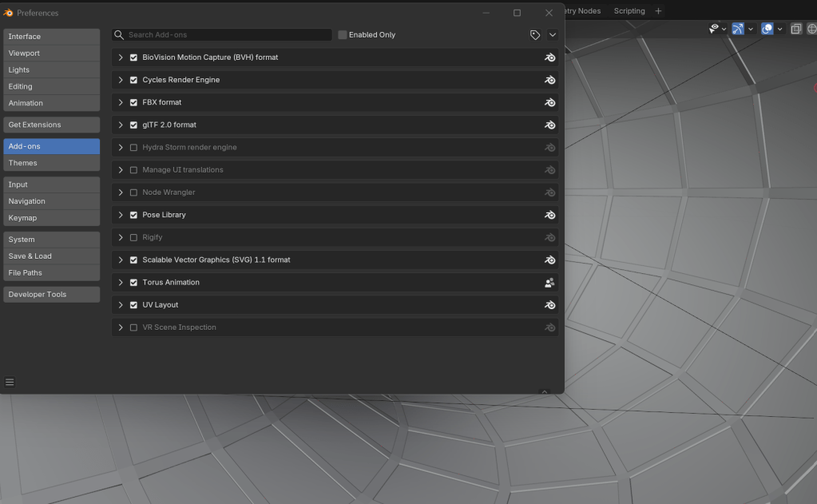Disable the FBX format add-on checkbox
Screen dimensions: 817x504
(133, 103)
